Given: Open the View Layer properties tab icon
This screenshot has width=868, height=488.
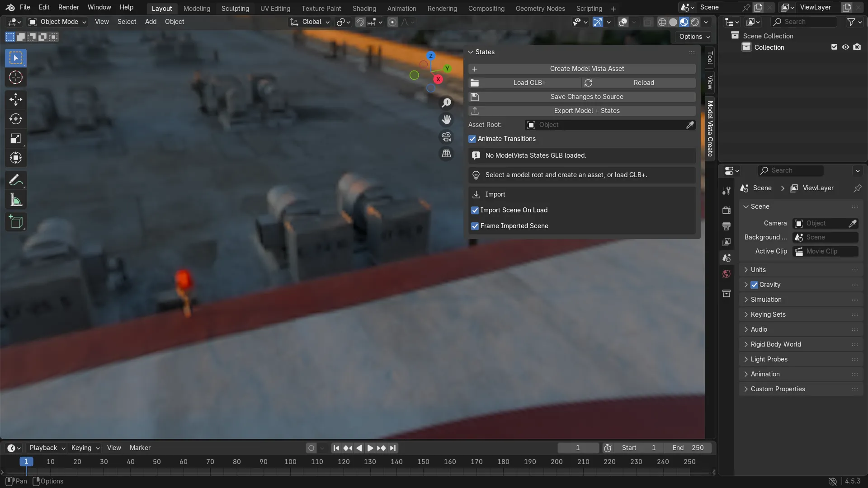Looking at the screenshot, I should 726,242.
